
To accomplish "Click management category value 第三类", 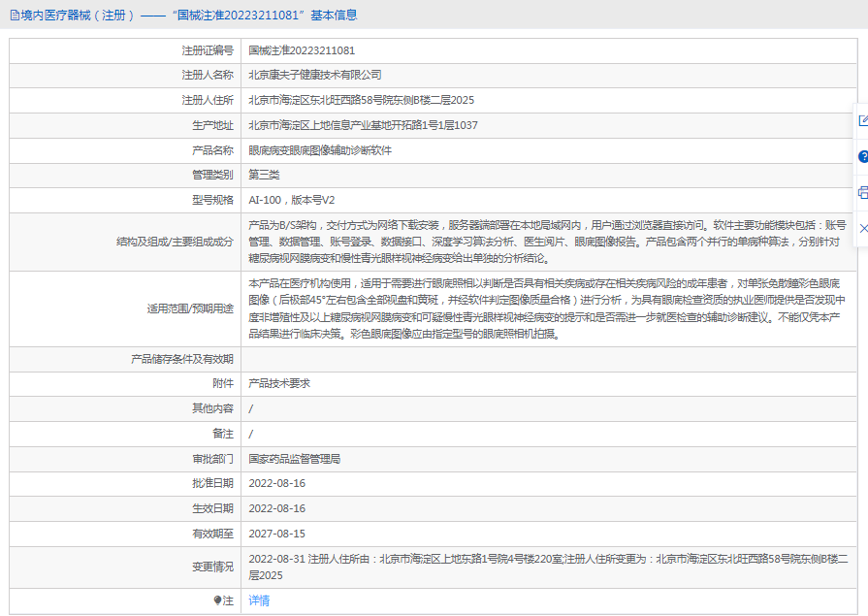I will coord(264,175).
